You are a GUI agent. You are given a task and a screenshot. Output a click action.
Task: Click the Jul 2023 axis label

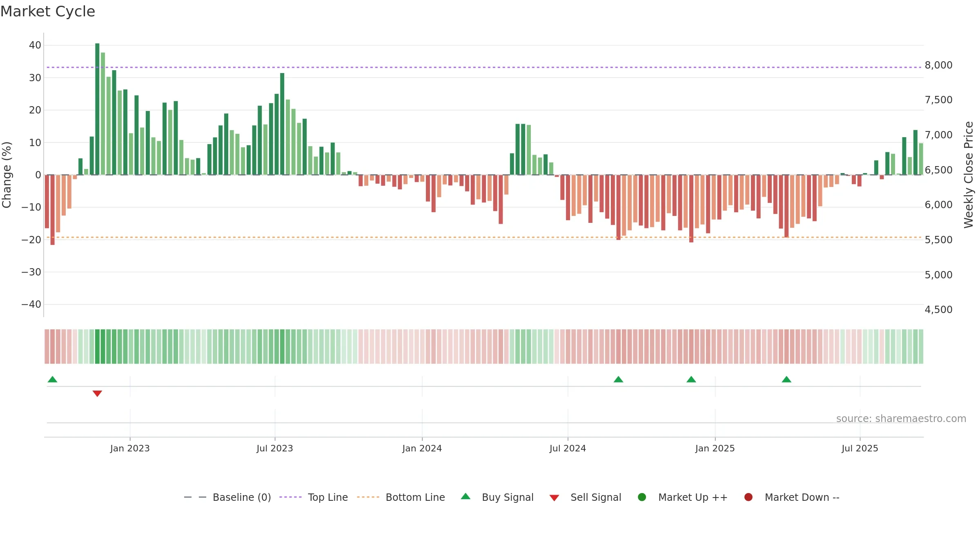point(275,449)
